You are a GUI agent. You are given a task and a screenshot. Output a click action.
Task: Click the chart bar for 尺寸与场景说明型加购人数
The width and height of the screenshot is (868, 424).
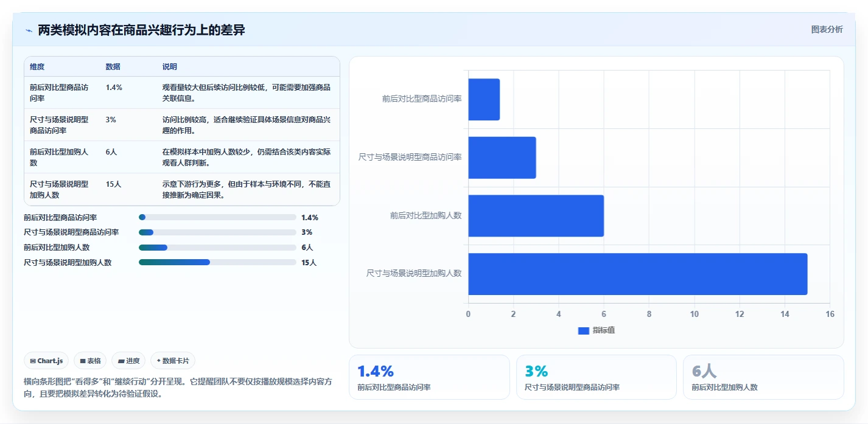(637, 274)
